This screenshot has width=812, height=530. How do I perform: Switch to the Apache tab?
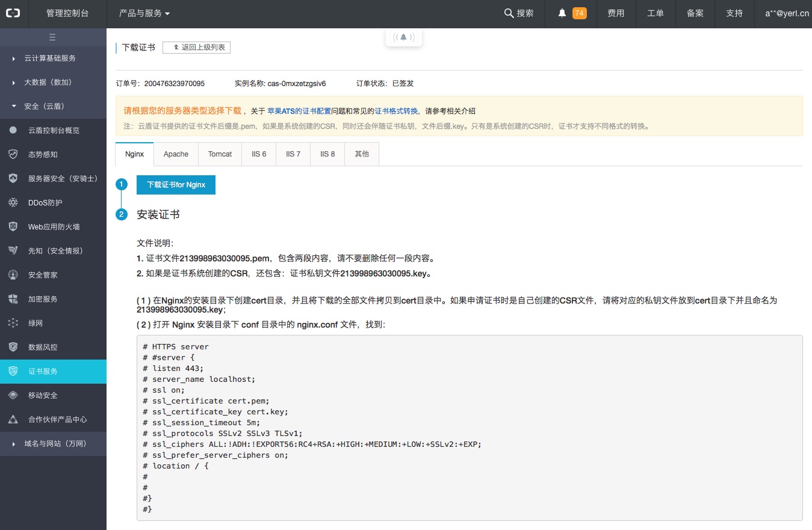pos(176,154)
